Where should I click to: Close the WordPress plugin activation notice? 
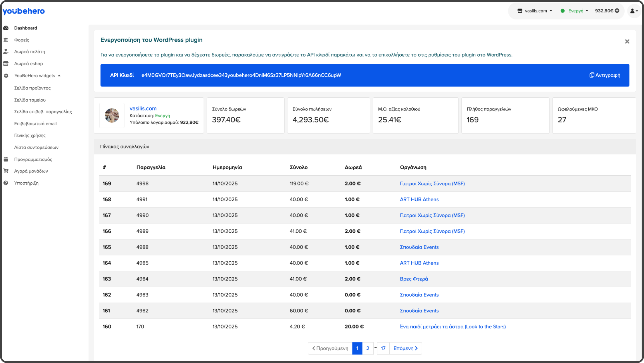pos(627,42)
